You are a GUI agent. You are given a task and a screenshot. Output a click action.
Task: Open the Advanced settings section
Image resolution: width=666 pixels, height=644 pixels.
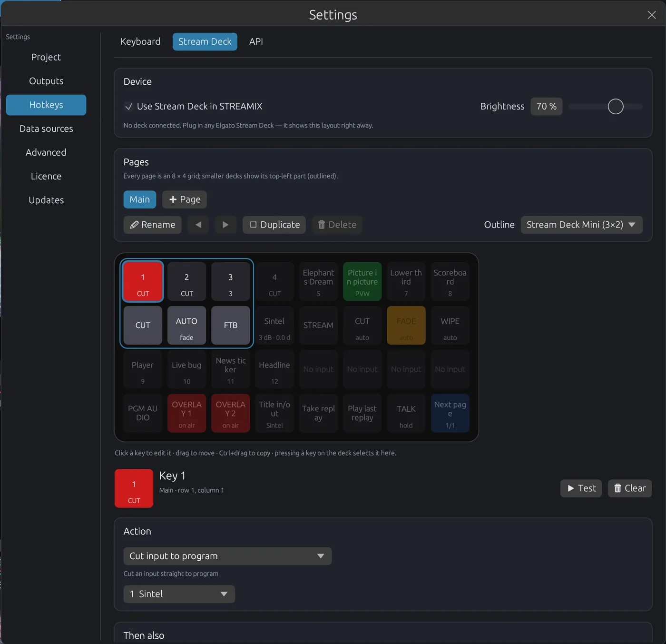click(46, 152)
